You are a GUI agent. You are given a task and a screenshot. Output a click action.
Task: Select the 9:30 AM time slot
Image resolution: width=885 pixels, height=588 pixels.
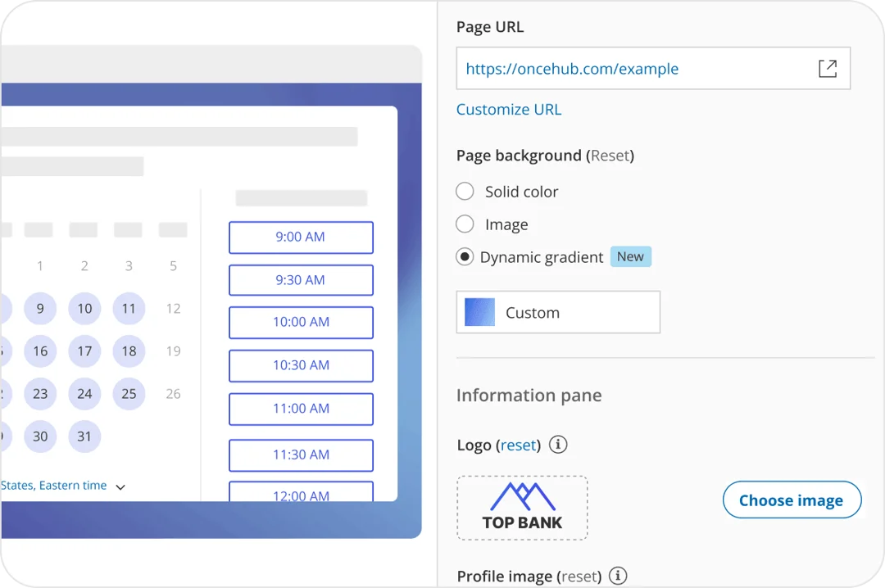pos(301,280)
